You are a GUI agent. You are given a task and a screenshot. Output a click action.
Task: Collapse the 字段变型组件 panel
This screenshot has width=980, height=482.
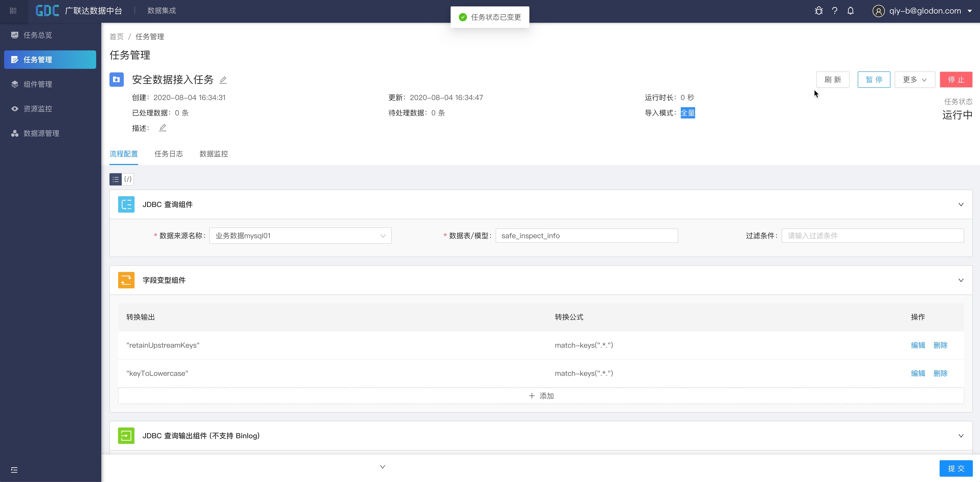961,280
